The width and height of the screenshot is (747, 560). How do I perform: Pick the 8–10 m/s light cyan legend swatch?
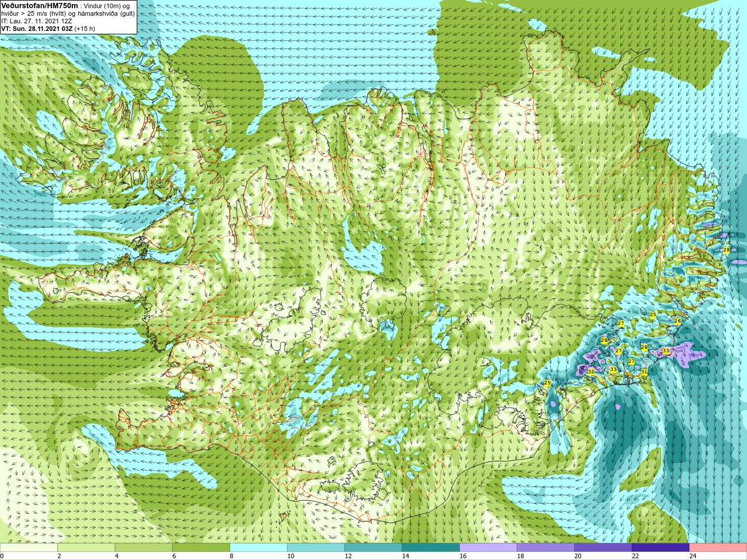click(x=259, y=548)
